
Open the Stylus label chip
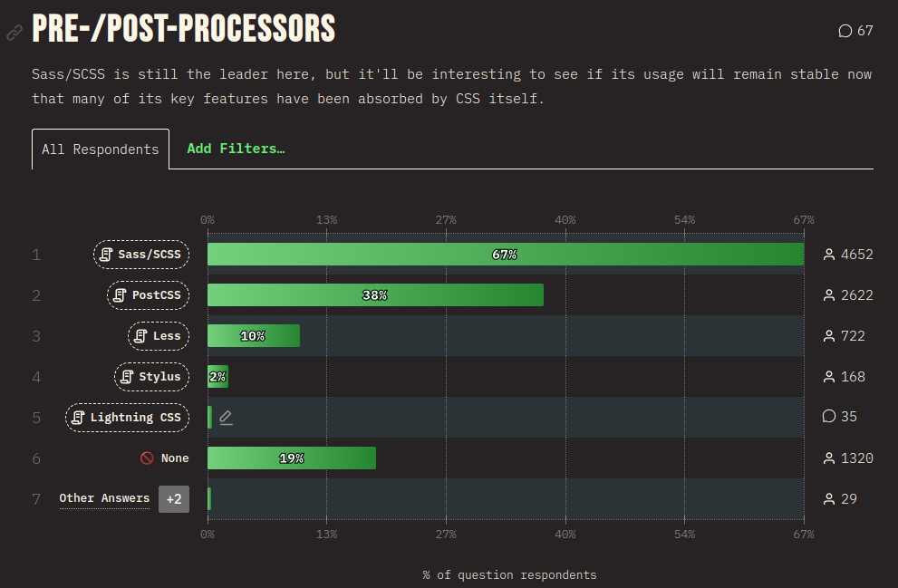pyautogui.click(x=151, y=377)
